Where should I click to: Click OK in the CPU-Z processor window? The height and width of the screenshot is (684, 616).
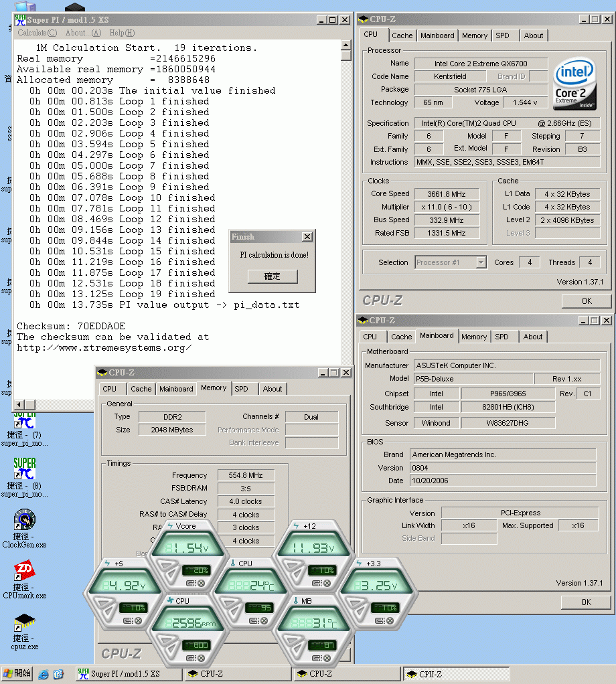587,301
